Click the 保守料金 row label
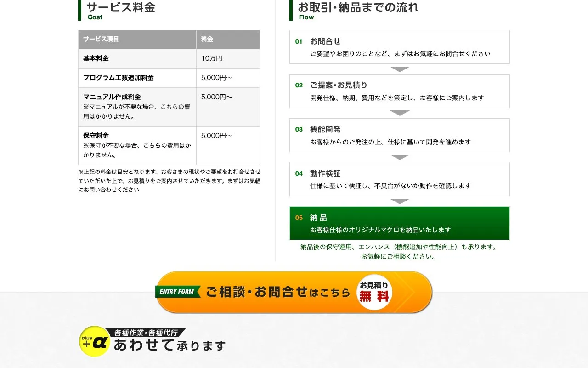 [x=96, y=136]
